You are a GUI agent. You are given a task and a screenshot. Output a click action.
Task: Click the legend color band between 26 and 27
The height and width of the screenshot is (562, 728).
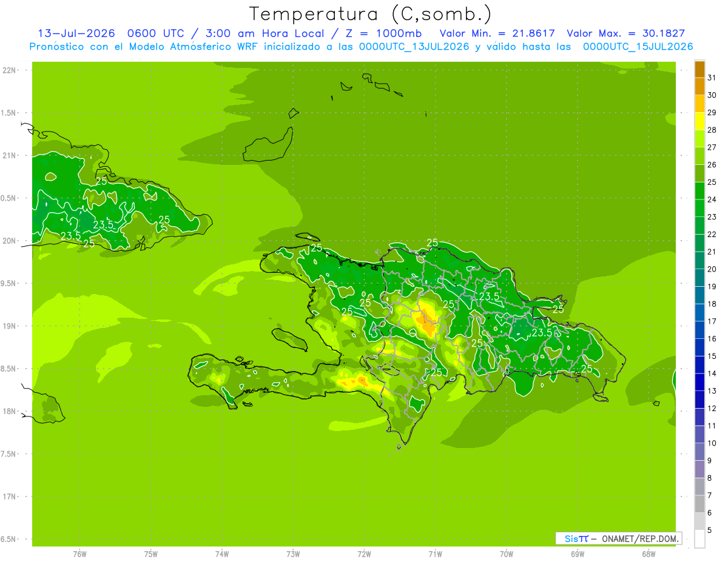[x=699, y=156]
